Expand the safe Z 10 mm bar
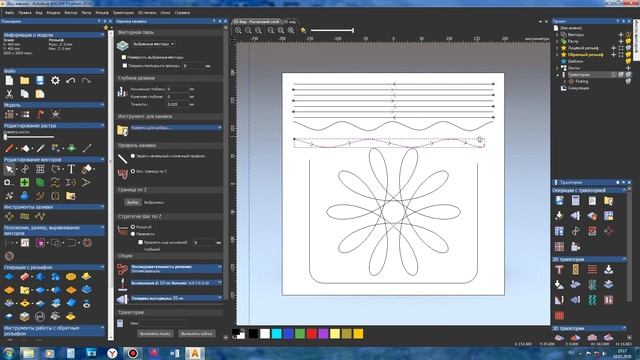The image size is (640, 360). (x=176, y=283)
